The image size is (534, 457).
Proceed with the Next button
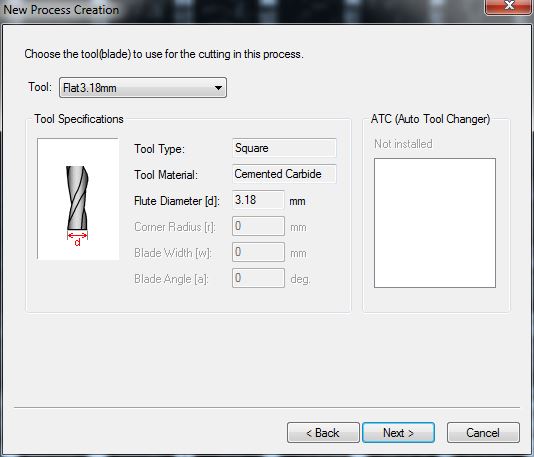tap(398, 433)
